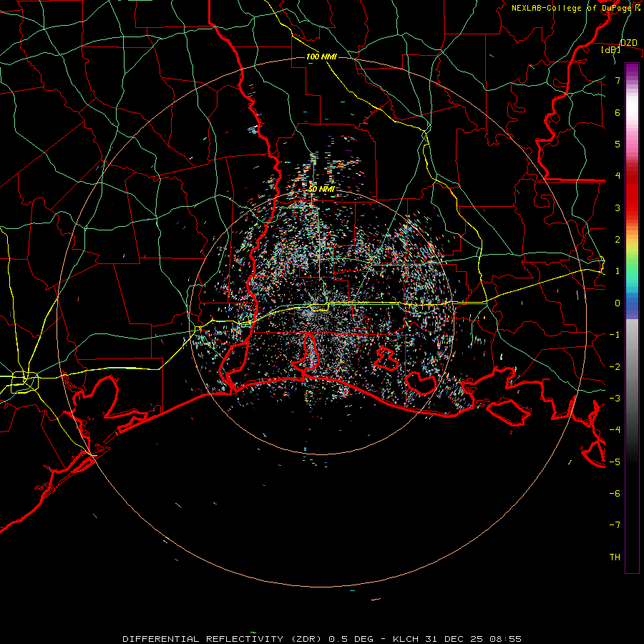The width and height of the screenshot is (644, 644).
Task: Click the -7 value on the dB scale
Action: point(615,525)
